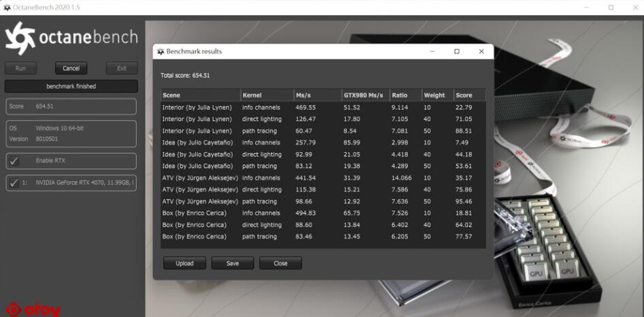Click the 7.49 score value
Viewport: 644px width, 317px height.
pyautogui.click(x=462, y=142)
